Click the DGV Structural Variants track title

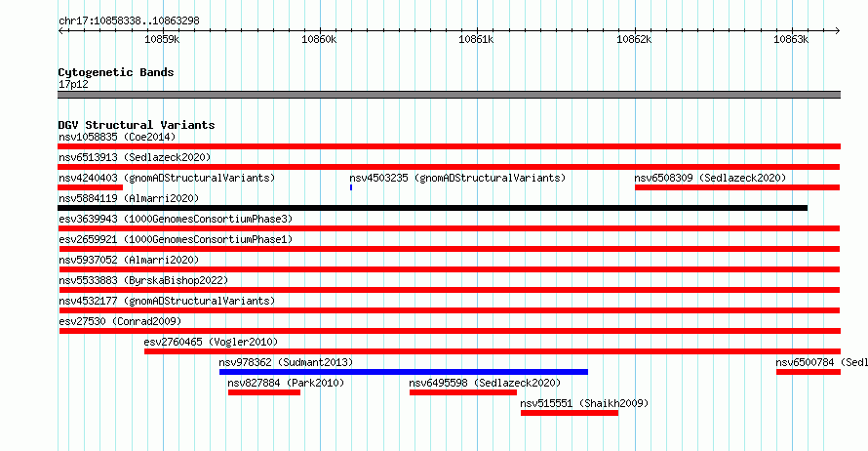137,125
